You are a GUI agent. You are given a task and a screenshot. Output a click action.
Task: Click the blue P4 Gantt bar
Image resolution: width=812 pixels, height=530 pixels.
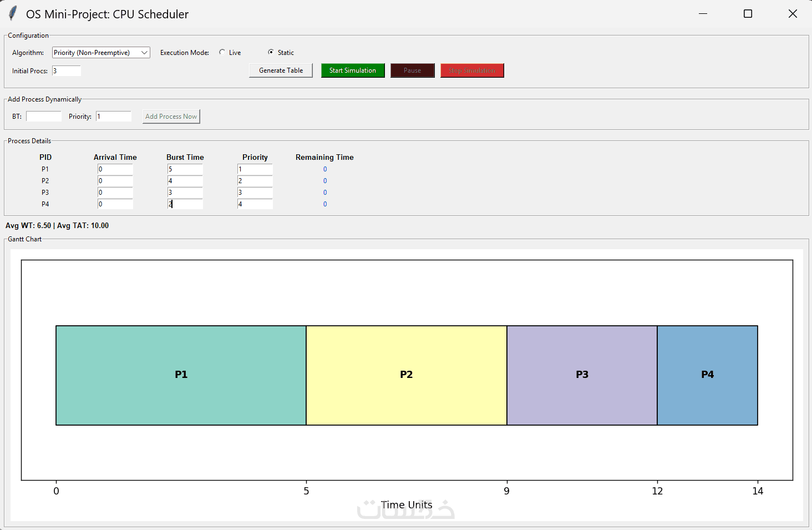(707, 375)
